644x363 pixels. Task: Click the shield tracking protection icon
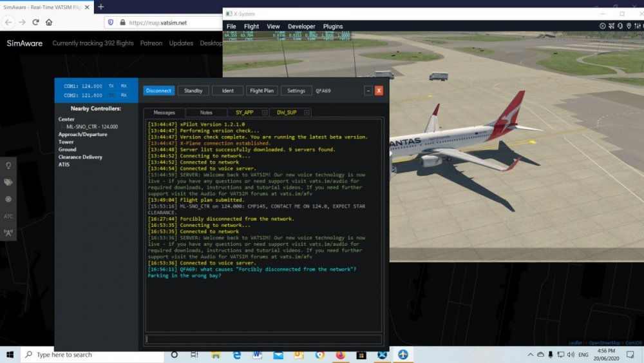111,23
